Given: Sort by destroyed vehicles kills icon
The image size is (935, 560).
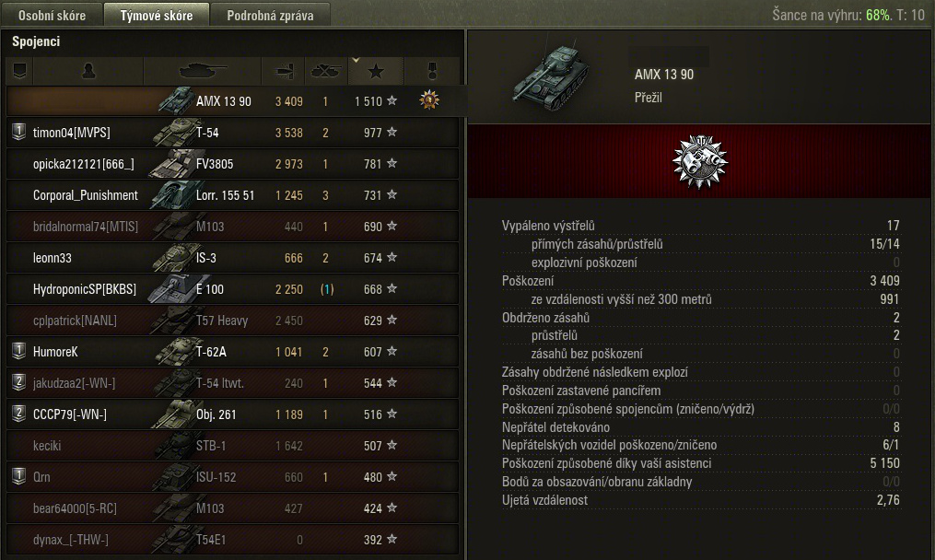Looking at the screenshot, I should pyautogui.click(x=326, y=71).
